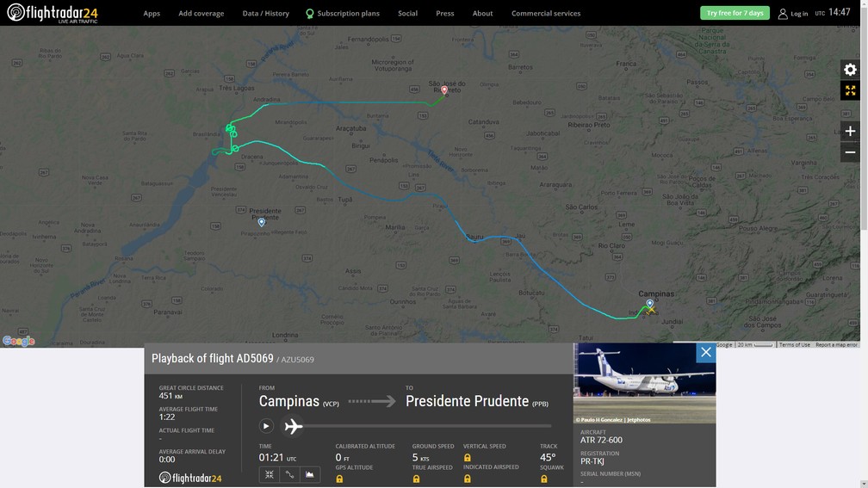Start flight playback with the play button
Screen dimensions: 868x488
coord(266,426)
